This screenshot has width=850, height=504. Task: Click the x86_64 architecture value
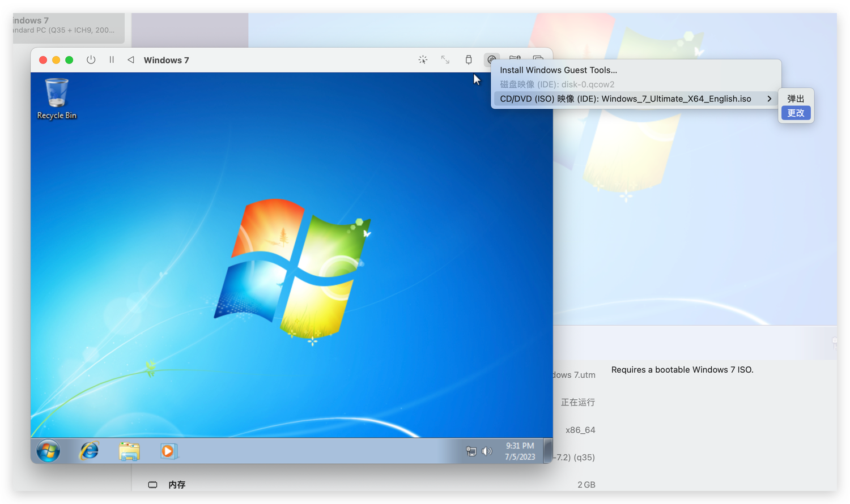pyautogui.click(x=580, y=430)
